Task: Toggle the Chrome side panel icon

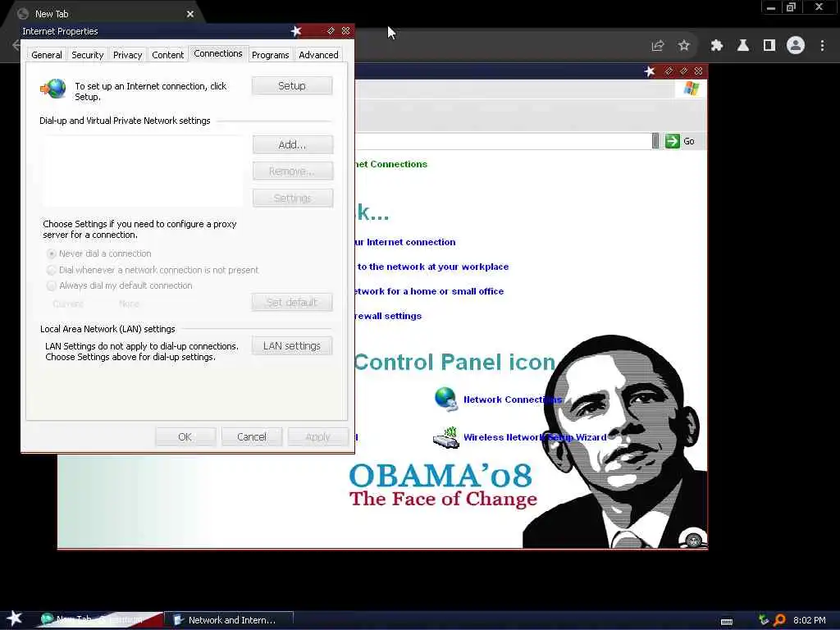Action: [769, 46]
